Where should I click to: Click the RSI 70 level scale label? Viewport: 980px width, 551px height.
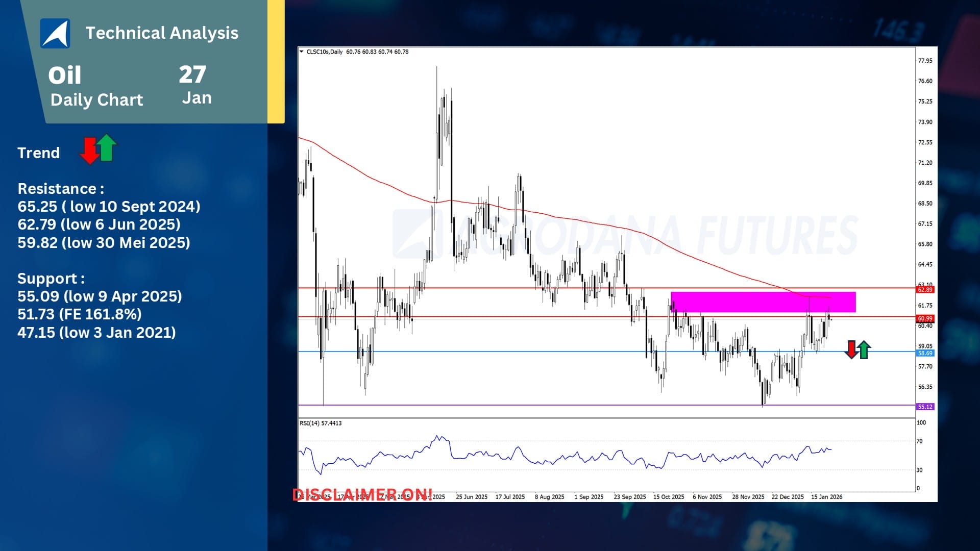click(919, 441)
